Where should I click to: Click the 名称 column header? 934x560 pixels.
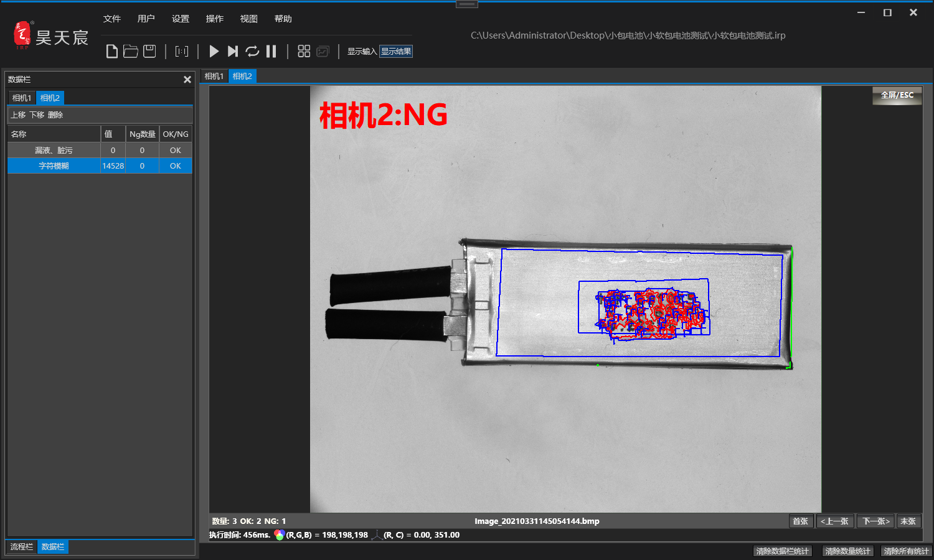[x=54, y=134]
